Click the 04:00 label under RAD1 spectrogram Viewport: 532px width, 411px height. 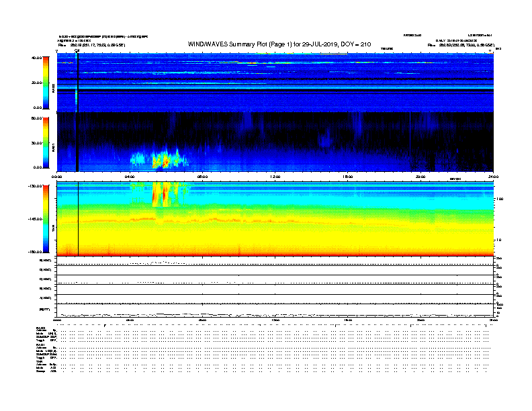coord(130,177)
